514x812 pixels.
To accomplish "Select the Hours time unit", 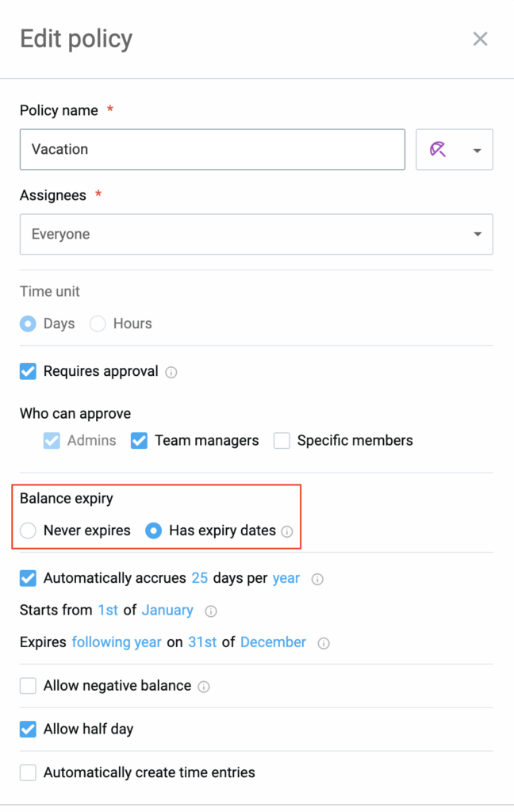I will (98, 324).
